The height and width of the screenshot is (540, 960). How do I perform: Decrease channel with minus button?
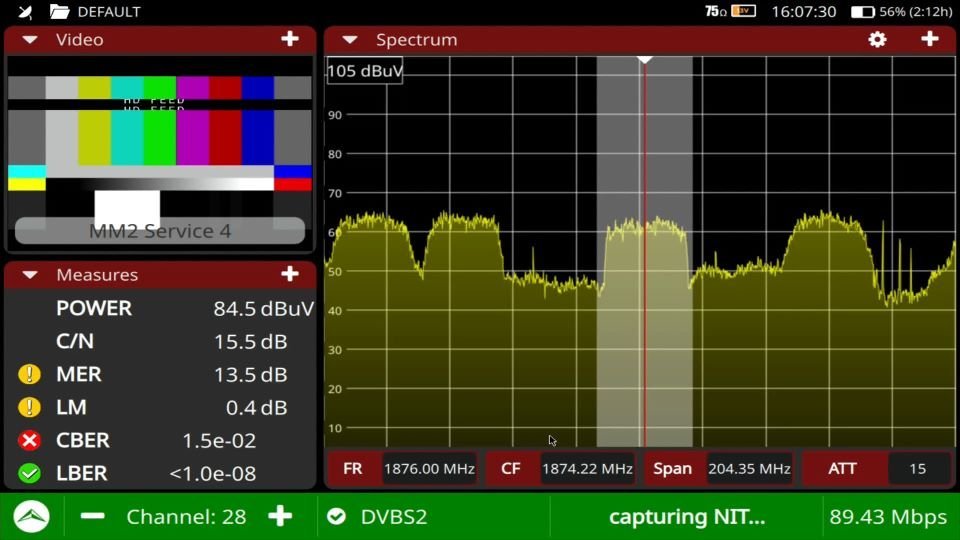93,516
